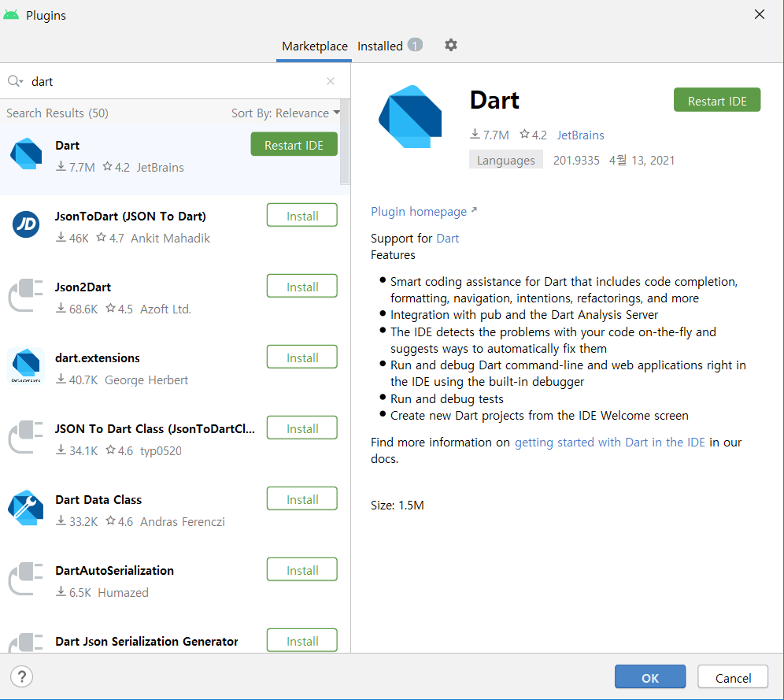784x700 pixels.
Task: Open search history magnifier icon
Action: 15,81
